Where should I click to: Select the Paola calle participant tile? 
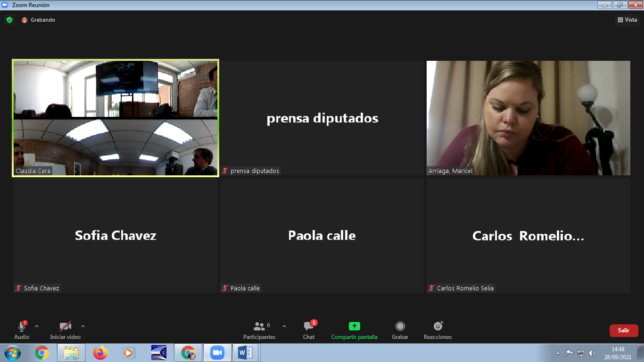pos(322,235)
